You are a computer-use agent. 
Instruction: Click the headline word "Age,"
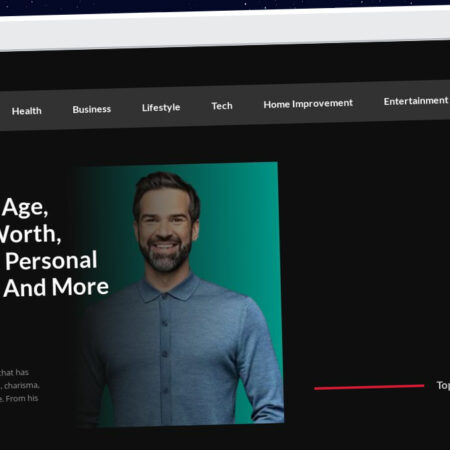tap(25, 208)
